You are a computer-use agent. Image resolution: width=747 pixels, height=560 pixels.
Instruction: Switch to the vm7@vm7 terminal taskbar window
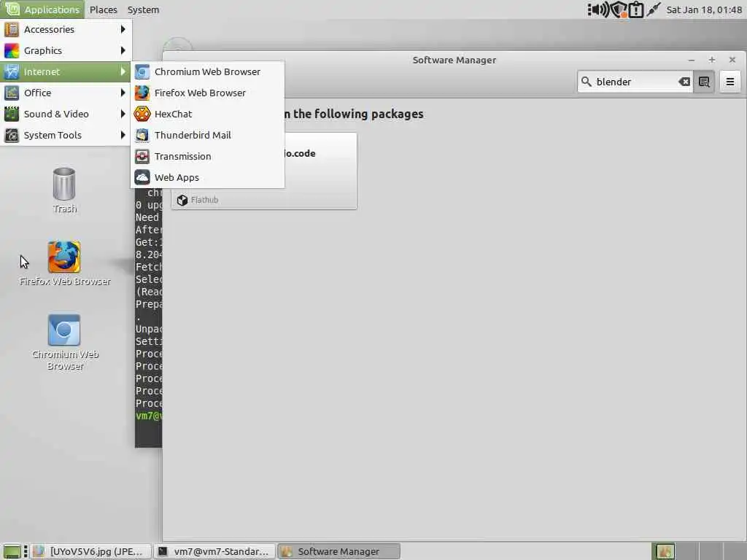pyautogui.click(x=215, y=551)
